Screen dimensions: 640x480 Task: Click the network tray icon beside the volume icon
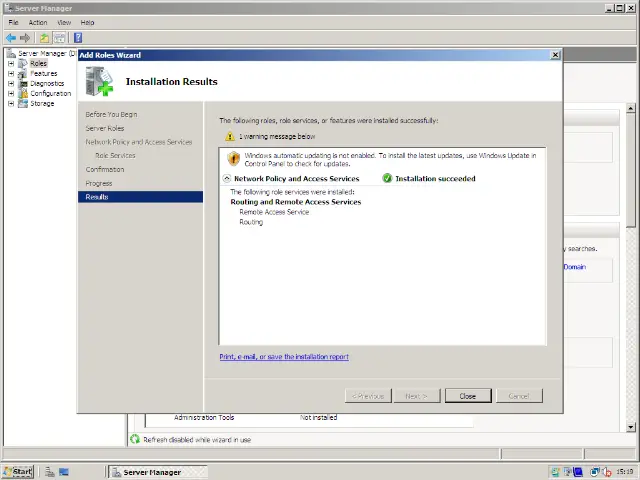[x=595, y=472]
